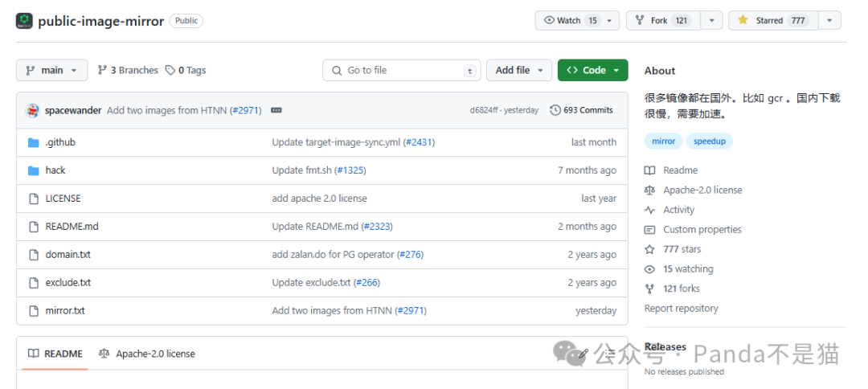Expand the main branch selector dropdown
The width and height of the screenshot is (868, 389).
coord(51,71)
